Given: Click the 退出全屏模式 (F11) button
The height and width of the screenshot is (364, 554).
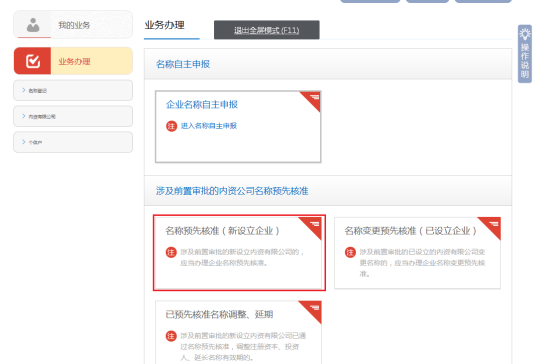Looking at the screenshot, I should click(x=267, y=30).
